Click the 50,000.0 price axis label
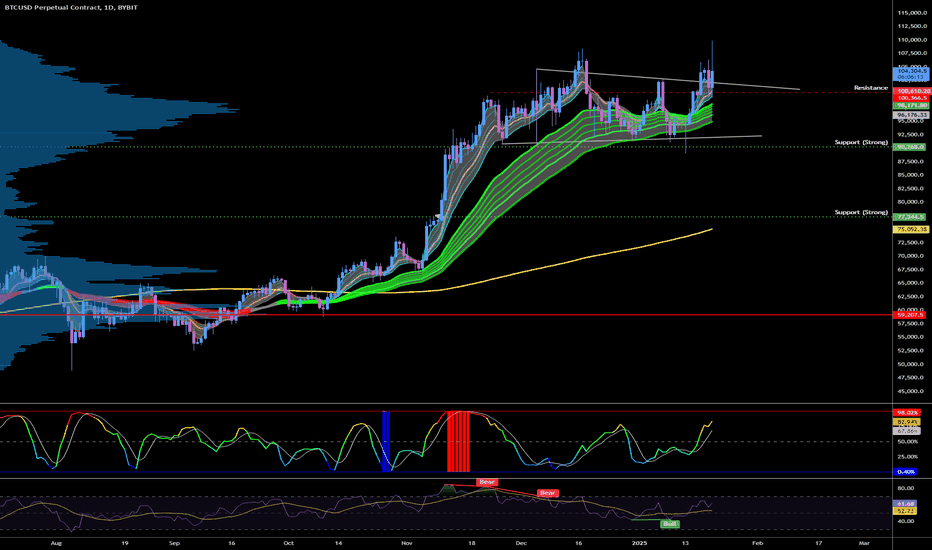The height and width of the screenshot is (550, 932). [x=912, y=364]
